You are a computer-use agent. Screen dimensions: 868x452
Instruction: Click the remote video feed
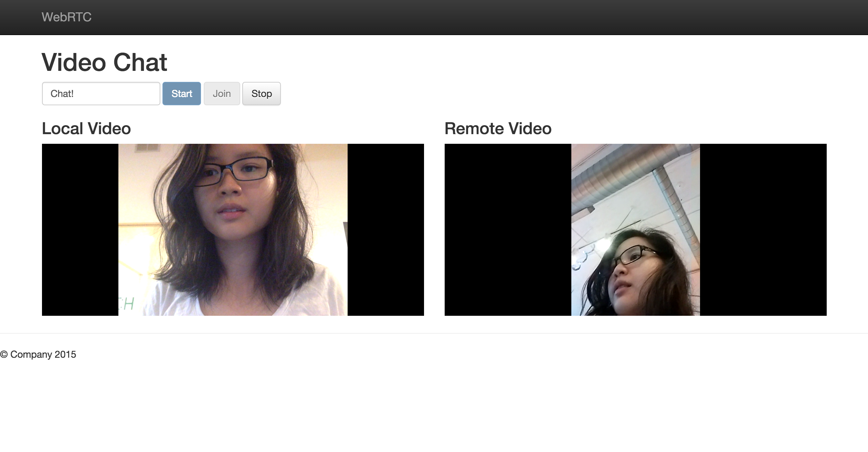coord(636,230)
